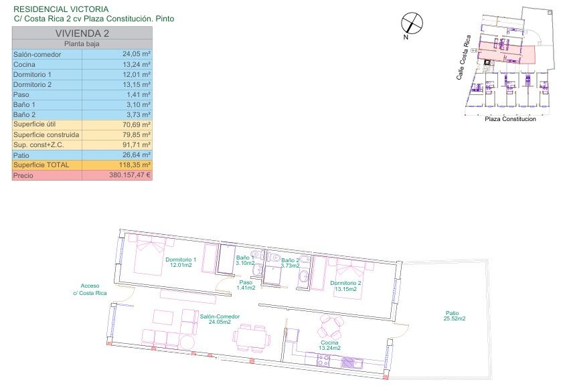The image size is (565, 392).
Task: Click the orange Superficie TOTAL row
Action: point(82,165)
